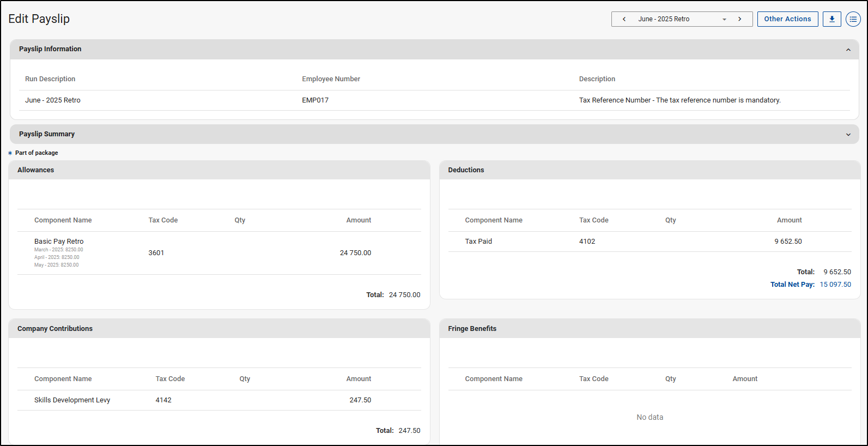The image size is (868, 446).
Task: Collapse the Payslip Information section
Action: (848, 50)
